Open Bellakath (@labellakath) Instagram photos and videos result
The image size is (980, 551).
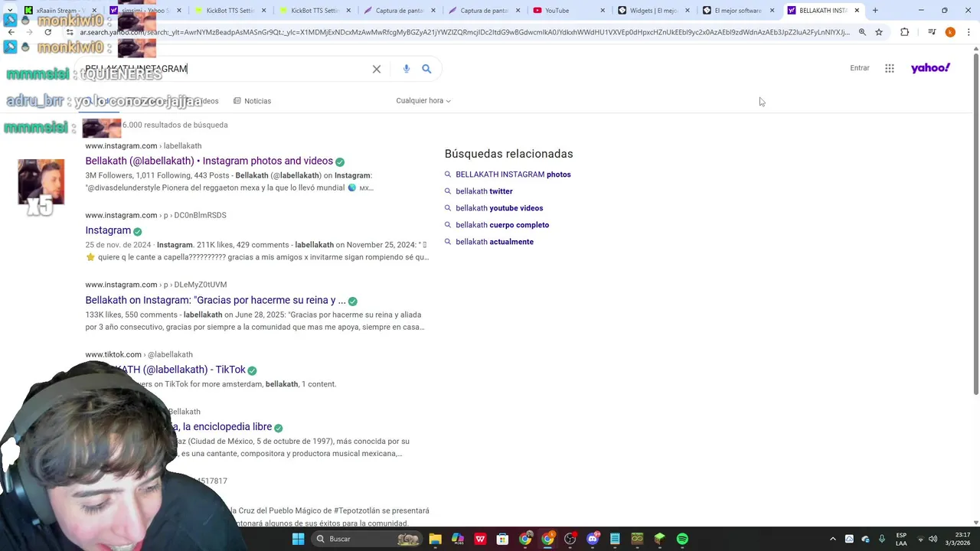[209, 161]
